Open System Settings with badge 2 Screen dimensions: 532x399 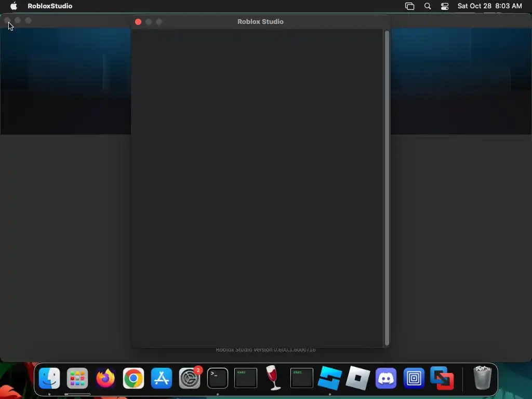(x=190, y=378)
